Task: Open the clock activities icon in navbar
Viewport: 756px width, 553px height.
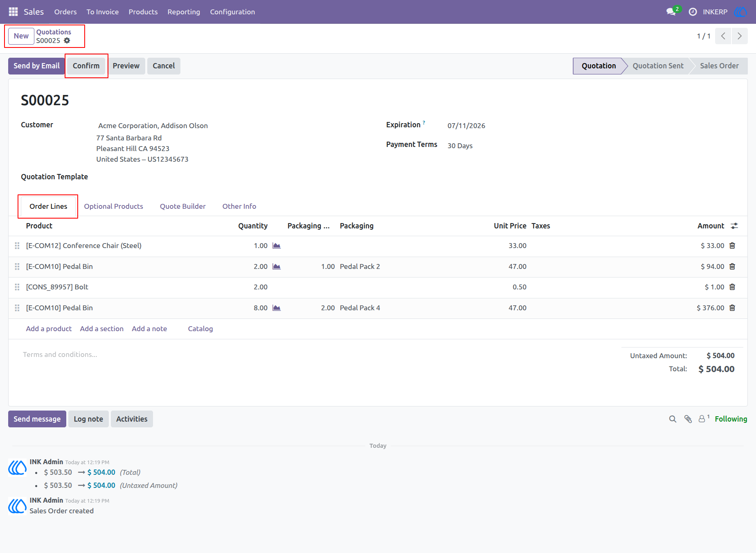Action: 693,12
